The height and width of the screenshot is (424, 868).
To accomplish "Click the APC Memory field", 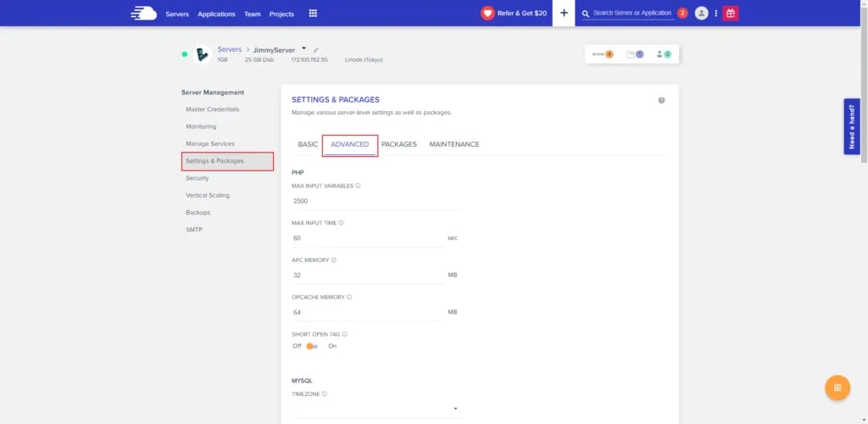I will click(368, 276).
